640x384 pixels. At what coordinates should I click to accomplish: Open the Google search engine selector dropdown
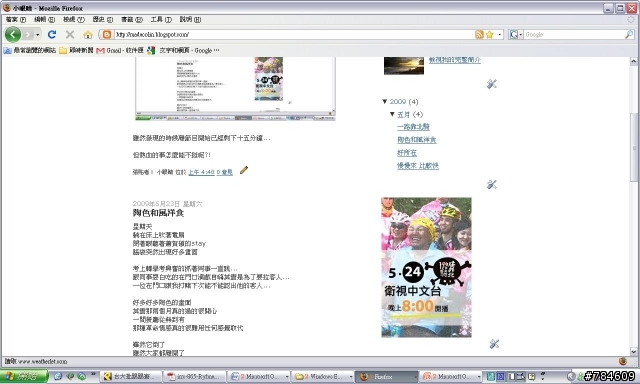(516, 35)
